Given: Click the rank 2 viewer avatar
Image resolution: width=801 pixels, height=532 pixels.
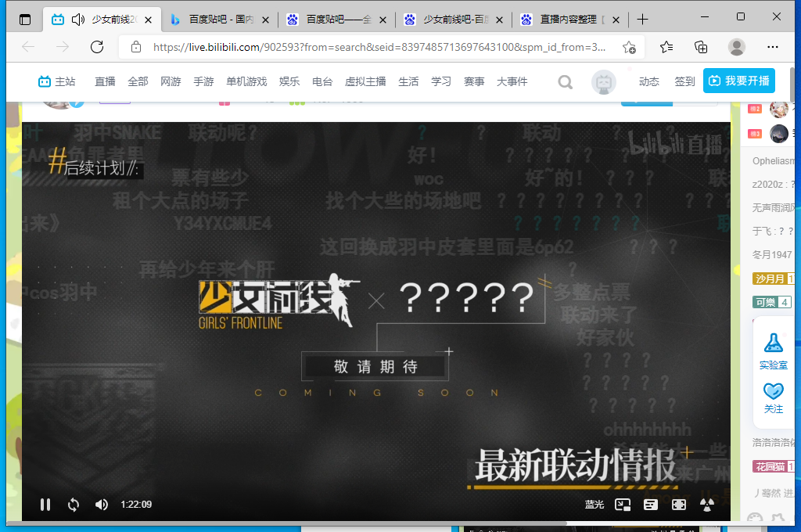Looking at the screenshot, I should (778, 109).
